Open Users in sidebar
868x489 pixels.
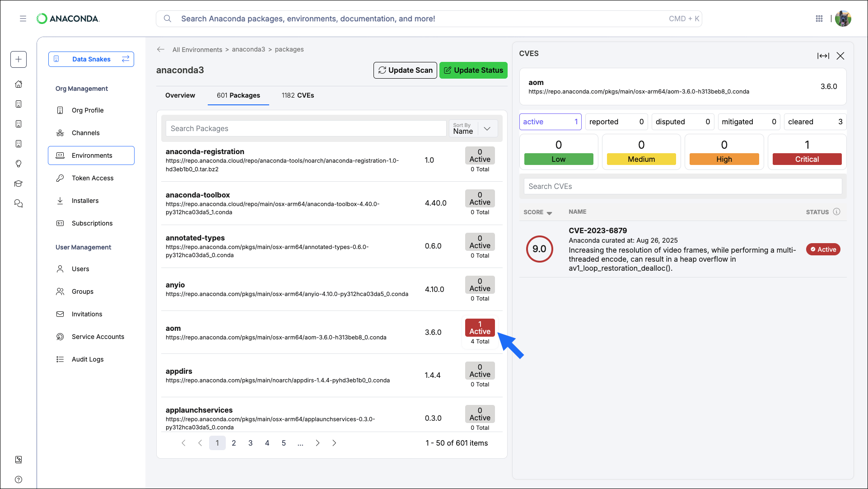91,269
